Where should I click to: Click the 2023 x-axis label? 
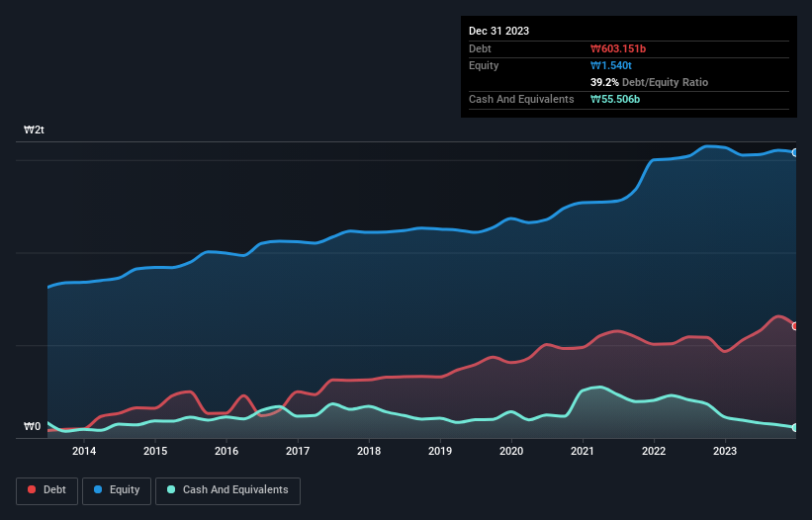pos(725,451)
